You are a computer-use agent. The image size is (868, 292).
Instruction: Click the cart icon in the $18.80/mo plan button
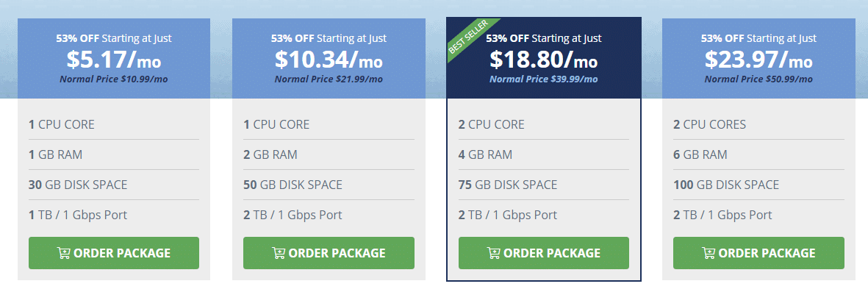494,253
